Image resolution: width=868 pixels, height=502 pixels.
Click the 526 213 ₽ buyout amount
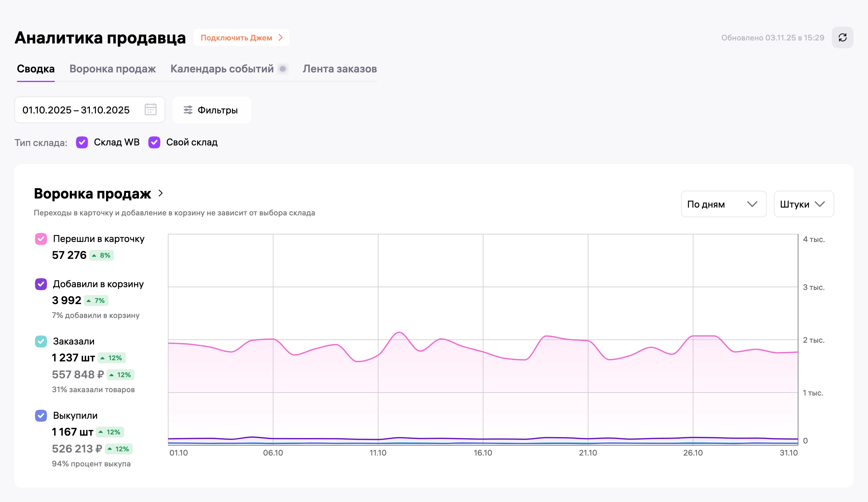pyautogui.click(x=77, y=449)
